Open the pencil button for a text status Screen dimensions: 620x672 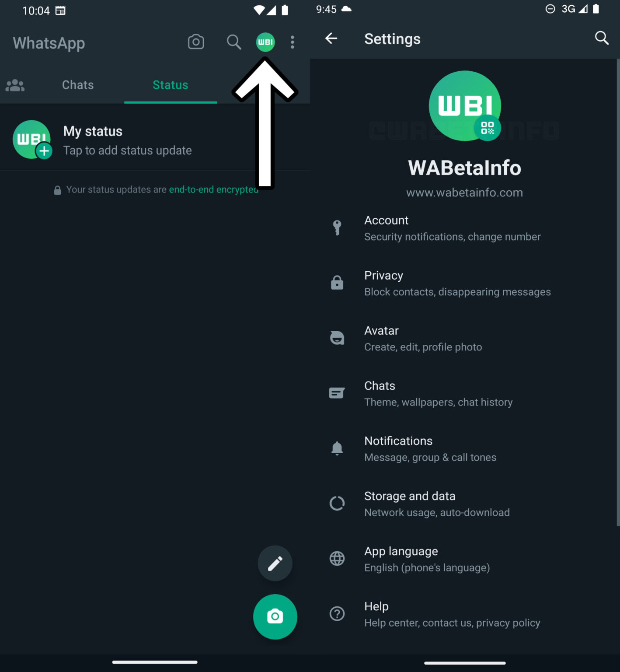[275, 563]
